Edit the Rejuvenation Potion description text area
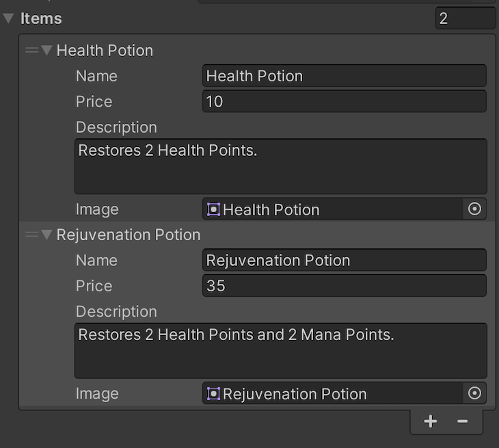 (281, 351)
